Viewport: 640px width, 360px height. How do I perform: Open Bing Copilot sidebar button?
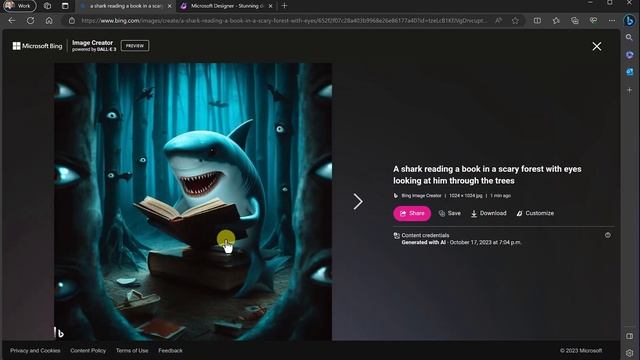(629, 20)
